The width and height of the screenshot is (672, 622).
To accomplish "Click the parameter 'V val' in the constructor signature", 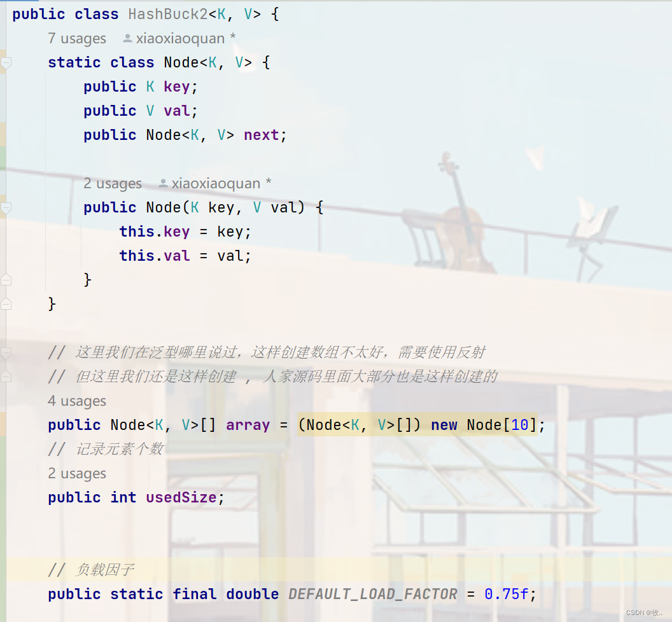I will (275, 207).
